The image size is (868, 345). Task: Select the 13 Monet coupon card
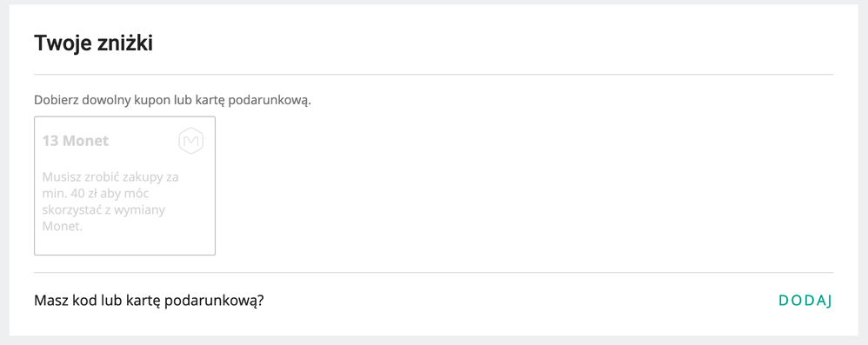tap(124, 186)
